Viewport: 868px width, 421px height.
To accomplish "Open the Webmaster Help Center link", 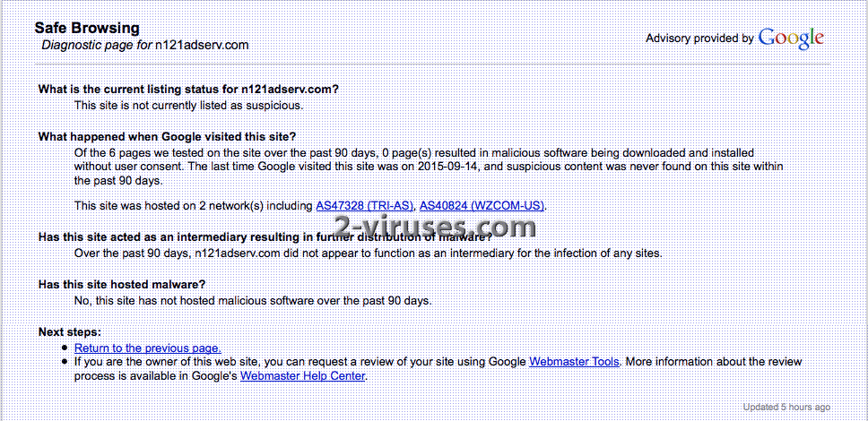I will tap(302, 375).
